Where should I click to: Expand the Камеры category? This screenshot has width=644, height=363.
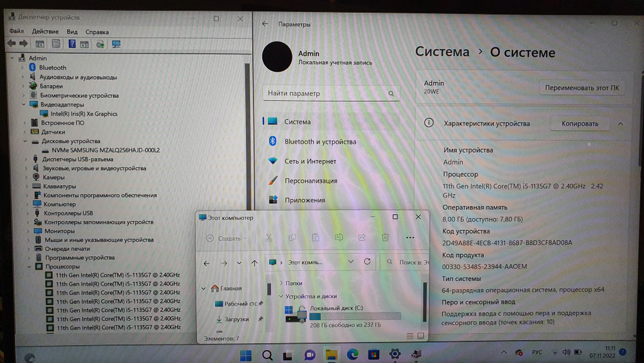tap(26, 177)
